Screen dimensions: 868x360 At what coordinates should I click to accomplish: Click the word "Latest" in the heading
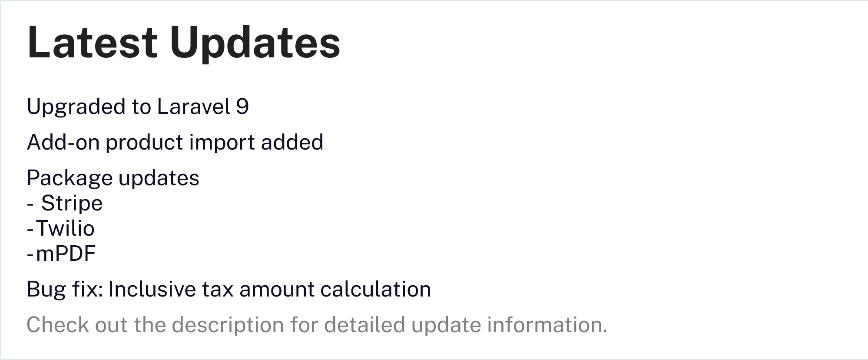92,43
